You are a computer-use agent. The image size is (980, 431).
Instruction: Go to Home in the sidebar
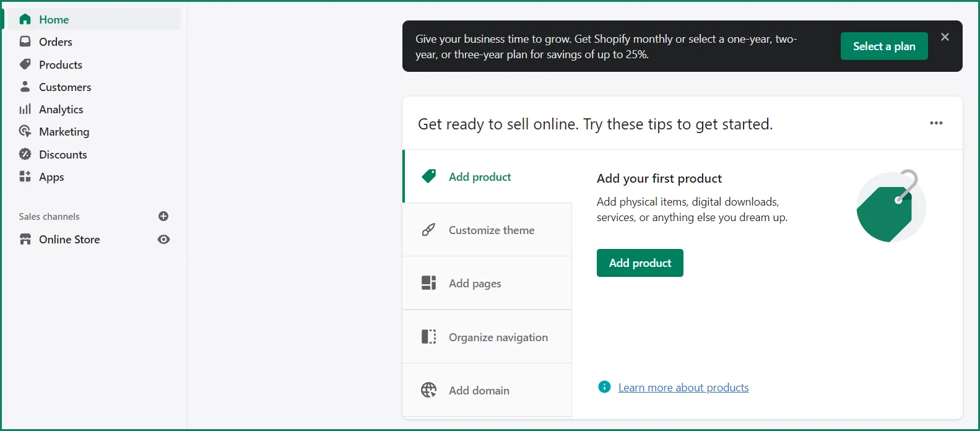tap(95, 19)
